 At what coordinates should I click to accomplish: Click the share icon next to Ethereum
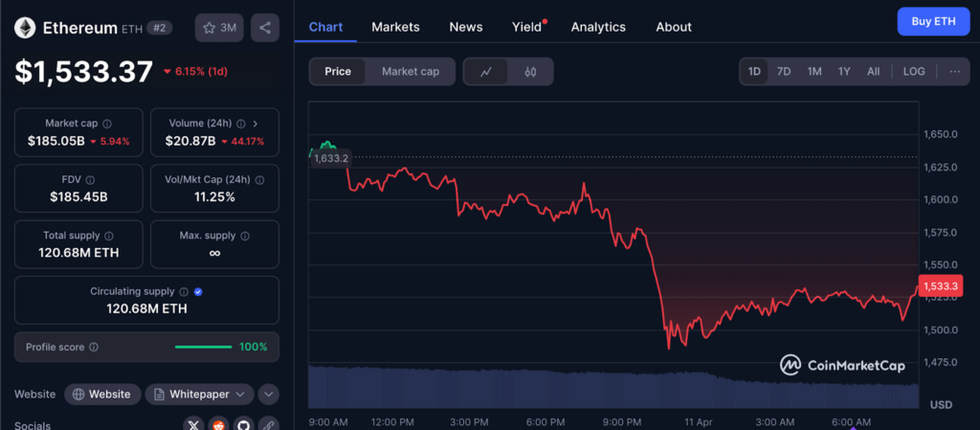[265, 28]
